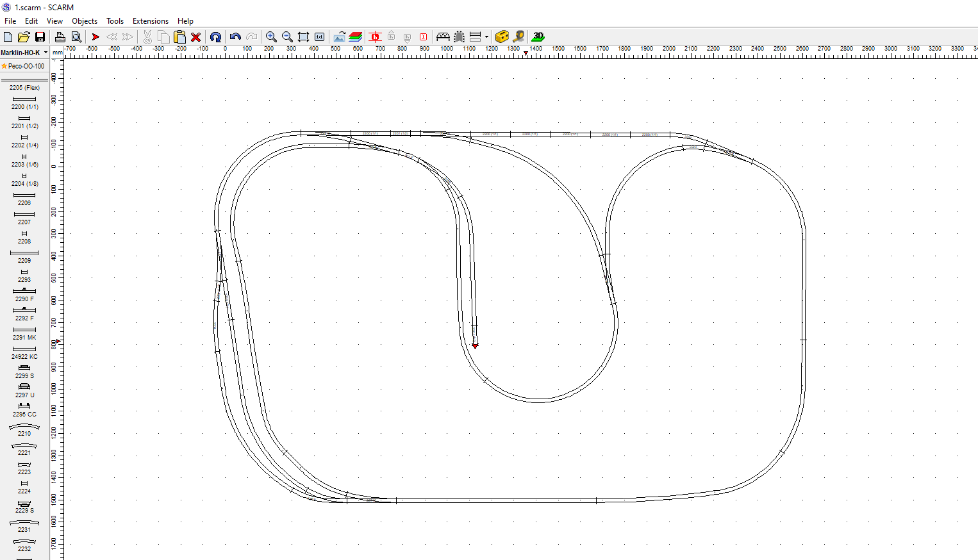Open the Extensions menu
This screenshot has height=560, width=978.
click(151, 21)
